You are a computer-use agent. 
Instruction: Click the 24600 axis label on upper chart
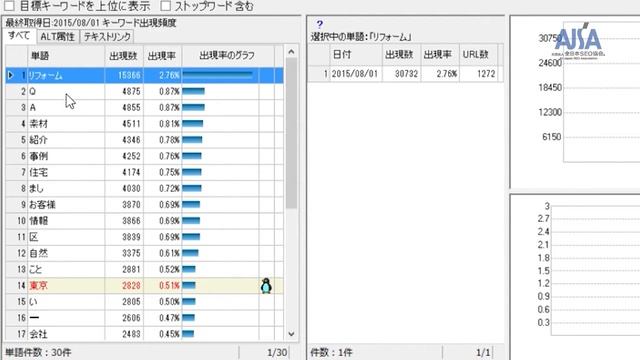(550, 63)
